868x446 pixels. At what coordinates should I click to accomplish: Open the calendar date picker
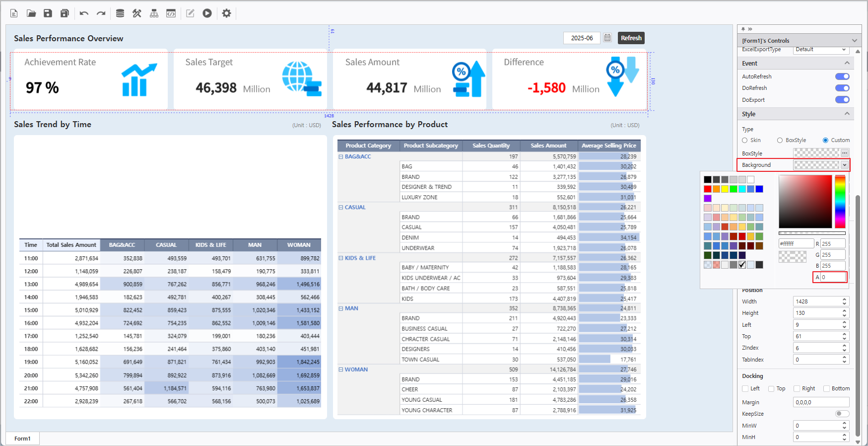pyautogui.click(x=607, y=38)
